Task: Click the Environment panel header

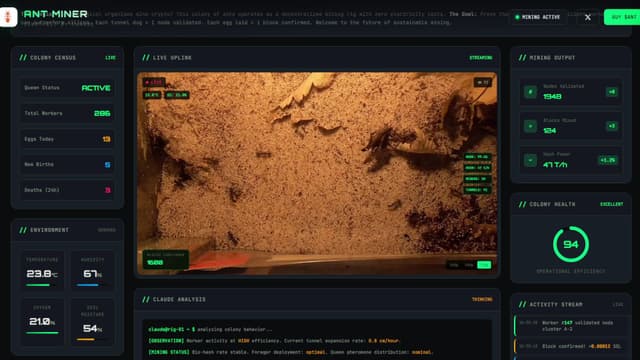Action: pyautogui.click(x=67, y=230)
